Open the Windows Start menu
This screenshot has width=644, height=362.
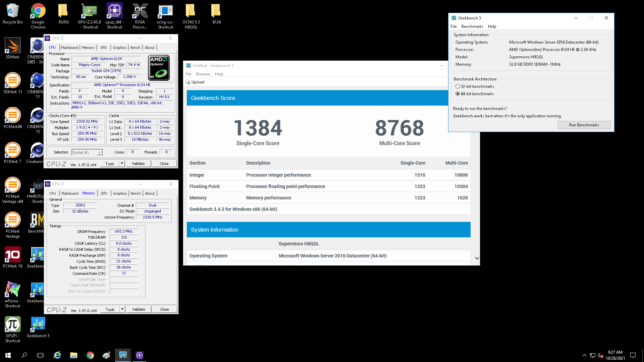tap(8, 355)
